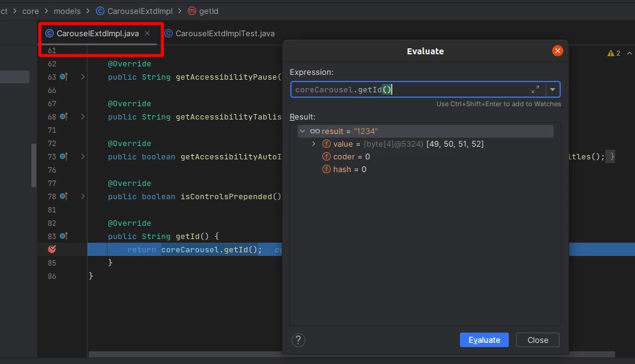Click the override gutter icon on line 63
The image size is (635, 364).
point(64,77)
